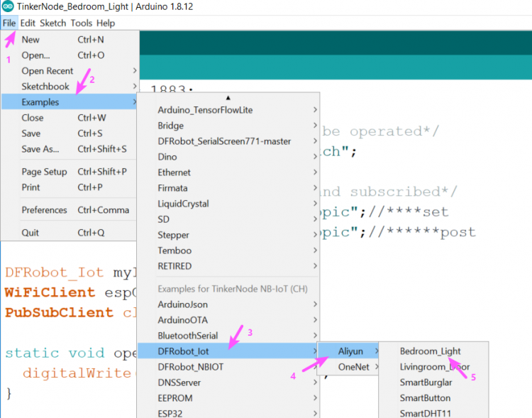Viewport: 532px width, 418px height.
Task: Choose New from the File menu
Action: [70, 40]
